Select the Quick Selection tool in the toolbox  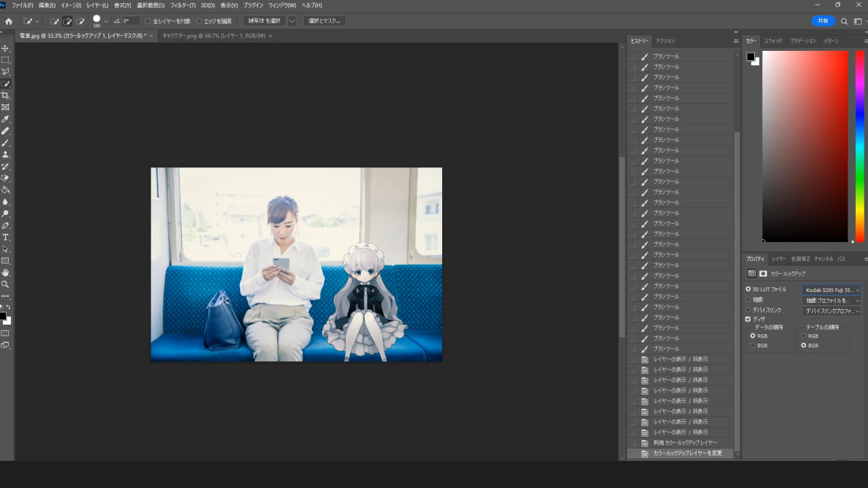(x=5, y=83)
